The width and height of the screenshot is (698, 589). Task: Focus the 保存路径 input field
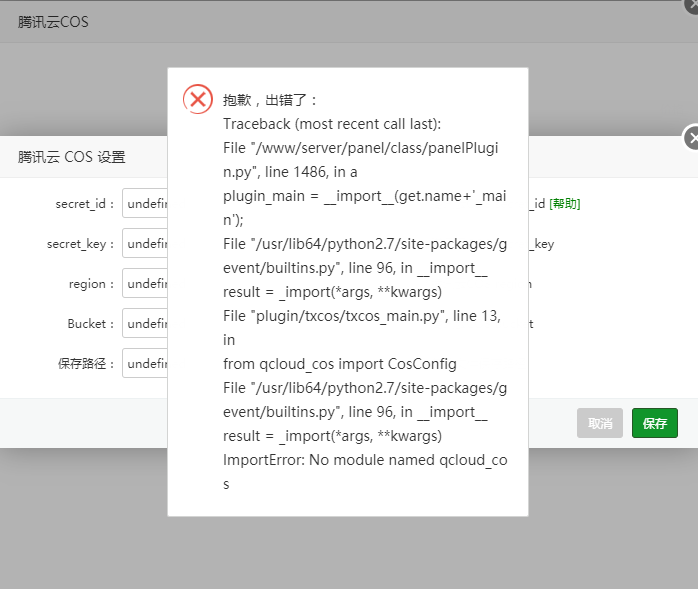click(x=145, y=363)
